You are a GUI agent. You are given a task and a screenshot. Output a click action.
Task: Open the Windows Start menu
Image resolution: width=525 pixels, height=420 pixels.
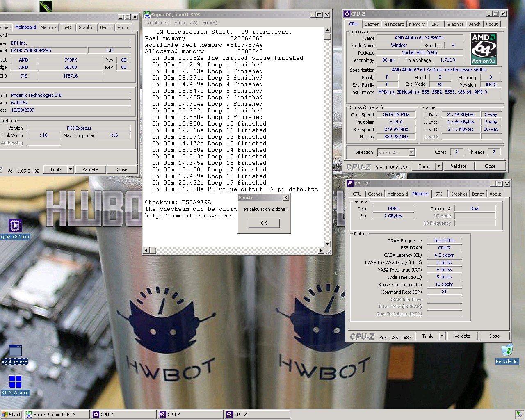[x=11, y=415]
